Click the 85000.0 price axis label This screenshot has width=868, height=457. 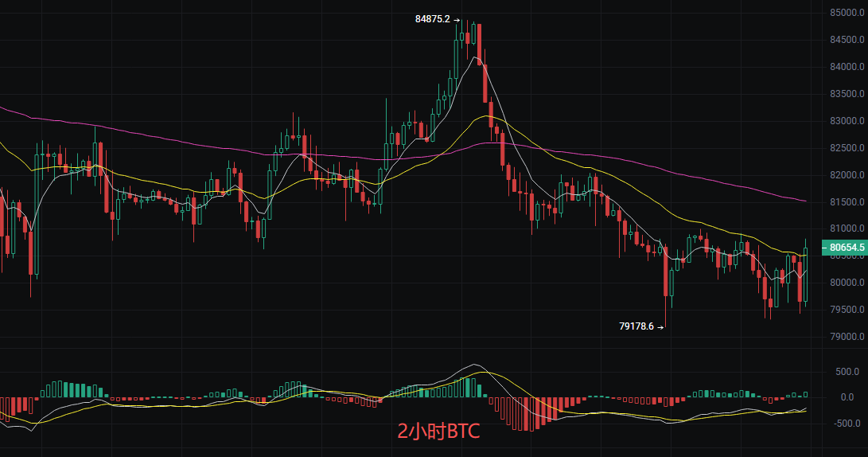coord(847,12)
